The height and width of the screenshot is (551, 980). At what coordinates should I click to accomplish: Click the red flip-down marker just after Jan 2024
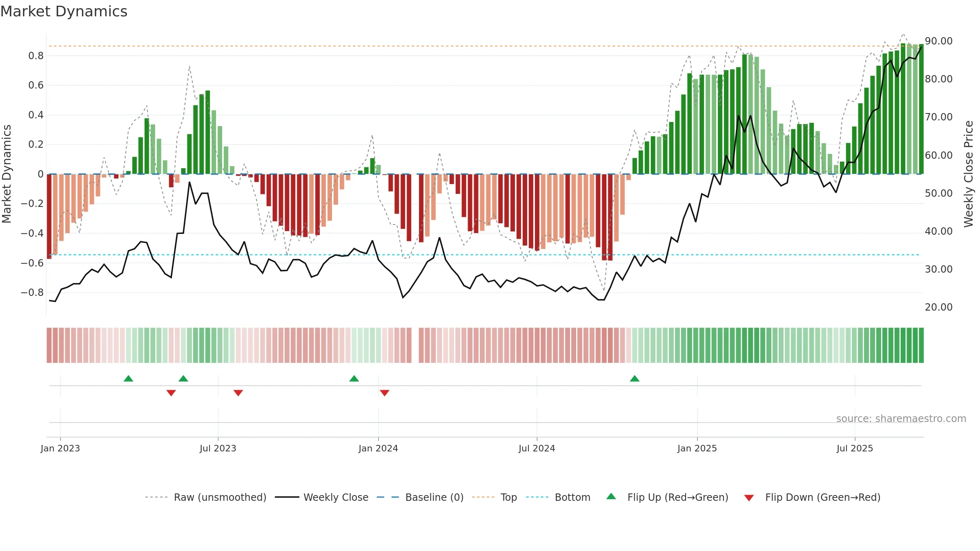click(385, 393)
